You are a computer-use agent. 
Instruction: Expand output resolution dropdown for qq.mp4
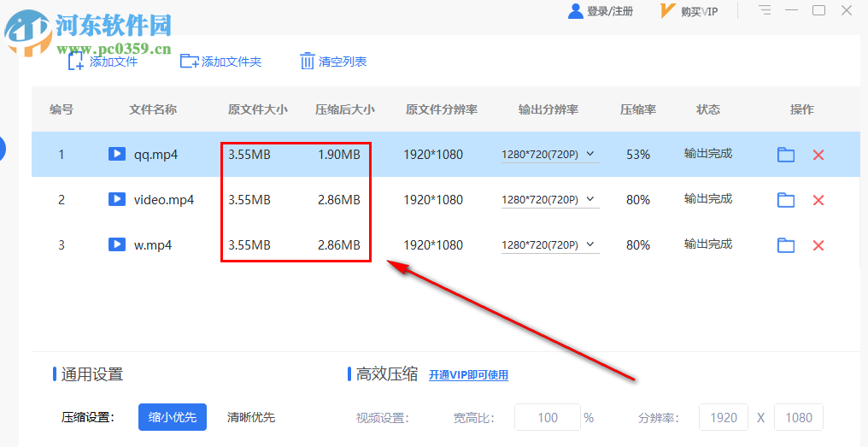point(590,154)
